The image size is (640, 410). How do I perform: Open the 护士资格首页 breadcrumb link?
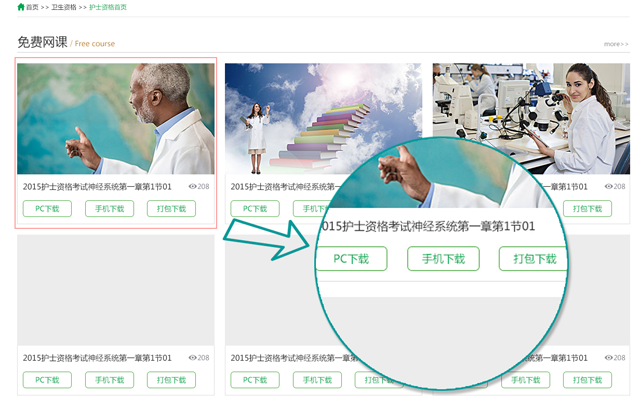tap(108, 7)
